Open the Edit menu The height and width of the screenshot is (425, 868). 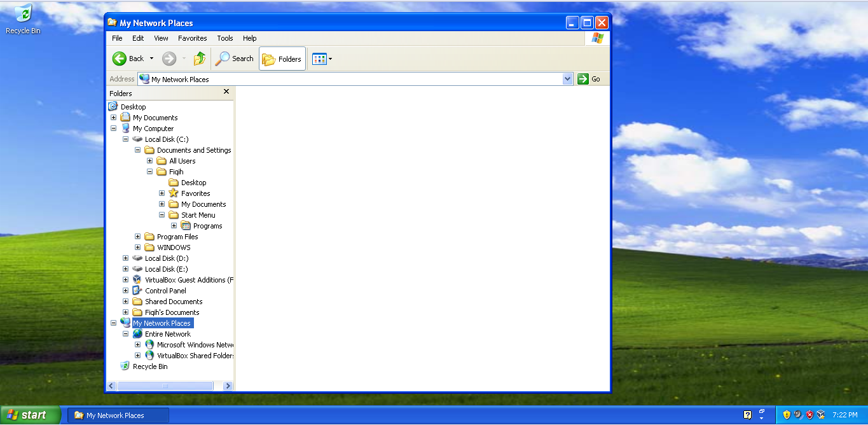coord(138,38)
